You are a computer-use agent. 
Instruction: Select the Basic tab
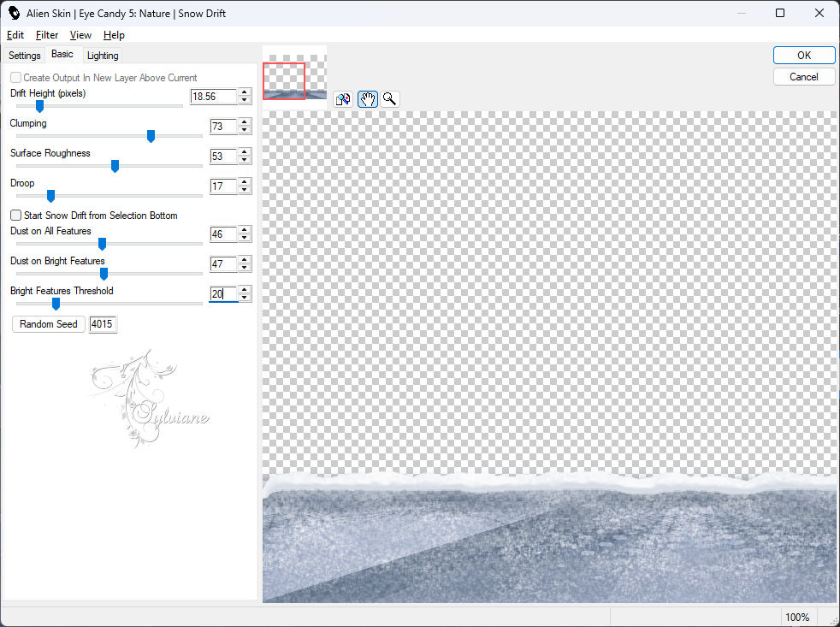pyautogui.click(x=62, y=54)
